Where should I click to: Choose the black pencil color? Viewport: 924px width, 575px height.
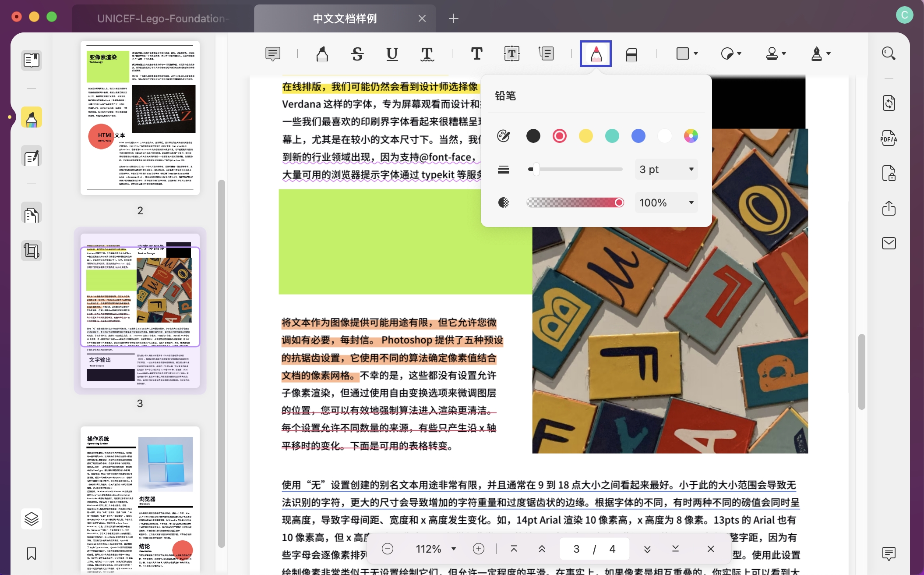point(533,136)
